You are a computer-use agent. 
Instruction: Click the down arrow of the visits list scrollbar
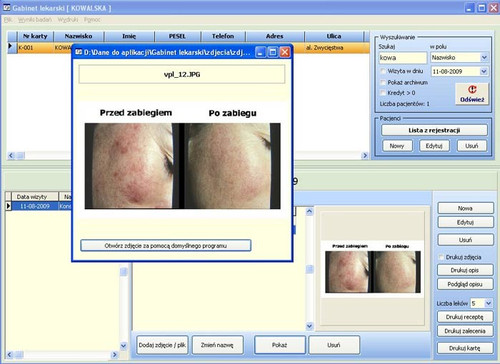pos(123,346)
